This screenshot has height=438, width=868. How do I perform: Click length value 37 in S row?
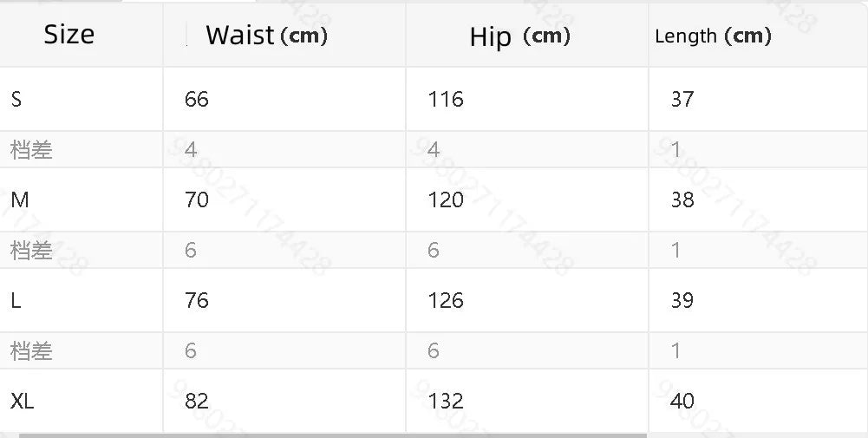[x=682, y=99]
